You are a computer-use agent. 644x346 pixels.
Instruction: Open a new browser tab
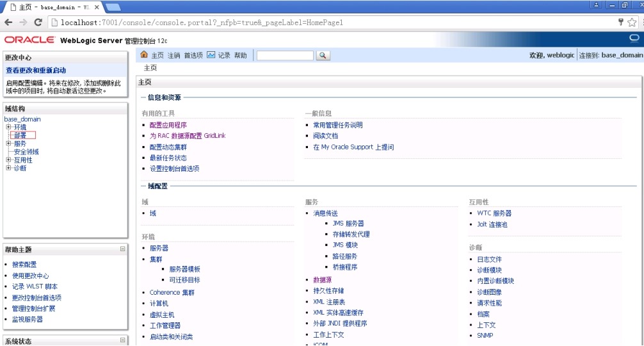(x=113, y=8)
